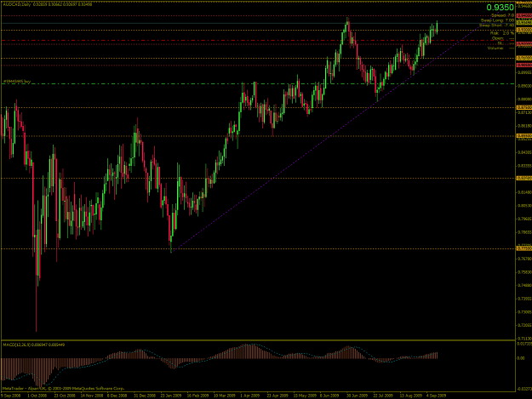This screenshot has width=532, height=399.
Task: Click the '8 Jun 2009' date label
Action: pos(329,396)
